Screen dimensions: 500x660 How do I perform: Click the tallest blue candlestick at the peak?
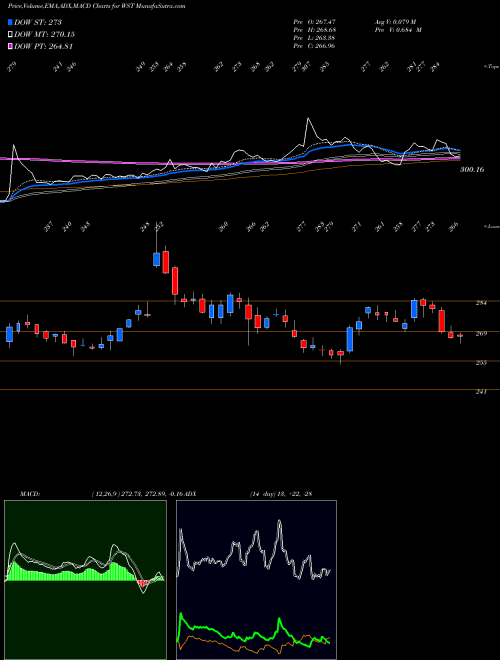tap(157, 259)
